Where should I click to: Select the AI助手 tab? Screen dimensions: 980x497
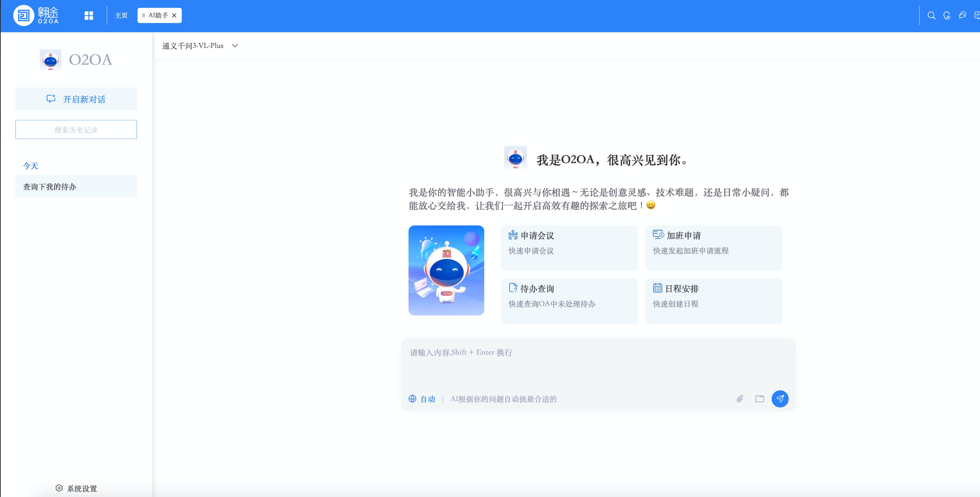tap(159, 16)
